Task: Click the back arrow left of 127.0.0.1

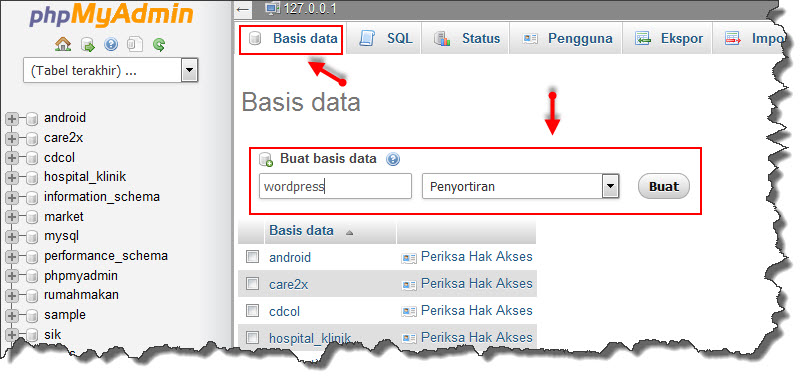Action: tap(243, 9)
